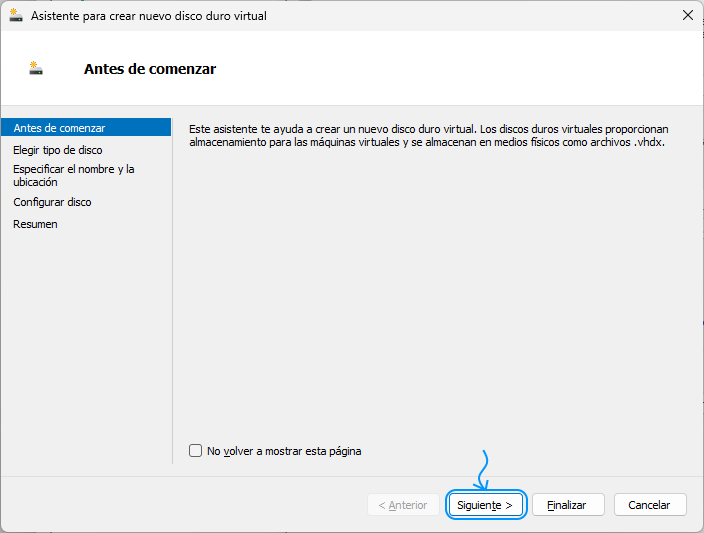Click the disk icon beside header title
Screen dimensions: 704x533
36,68
